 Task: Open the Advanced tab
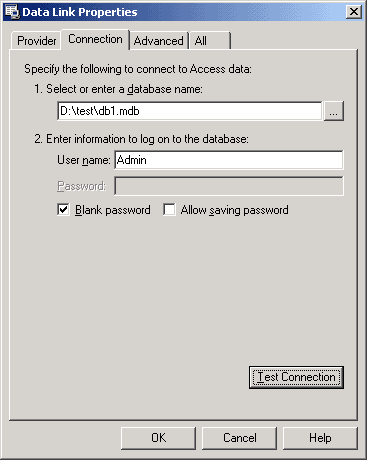point(159,41)
